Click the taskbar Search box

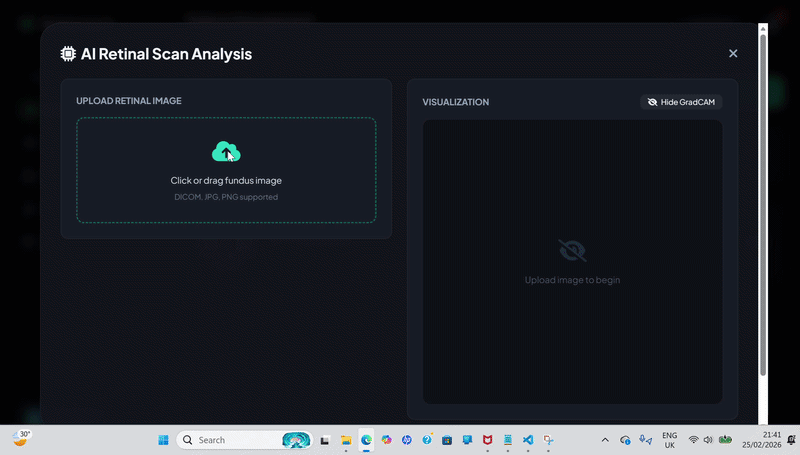[244, 440]
